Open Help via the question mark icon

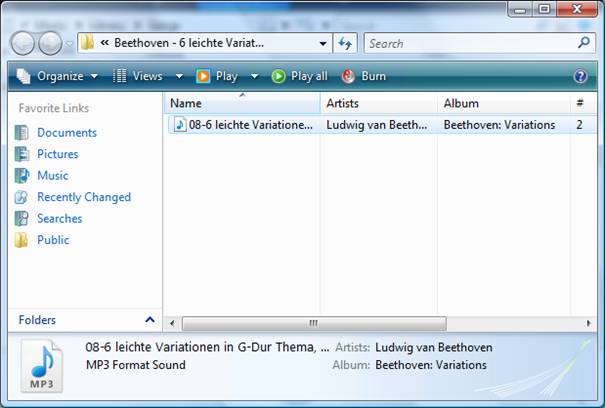(x=580, y=76)
